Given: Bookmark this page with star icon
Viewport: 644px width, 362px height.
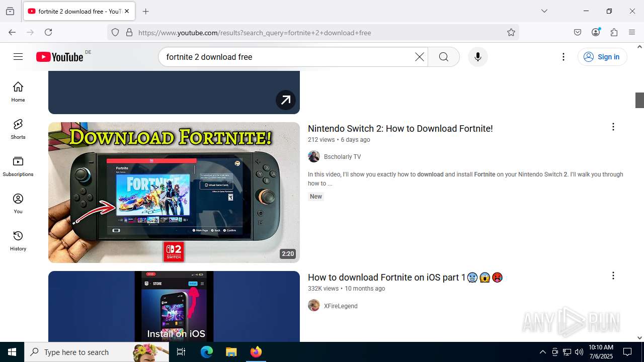Looking at the screenshot, I should point(511,33).
